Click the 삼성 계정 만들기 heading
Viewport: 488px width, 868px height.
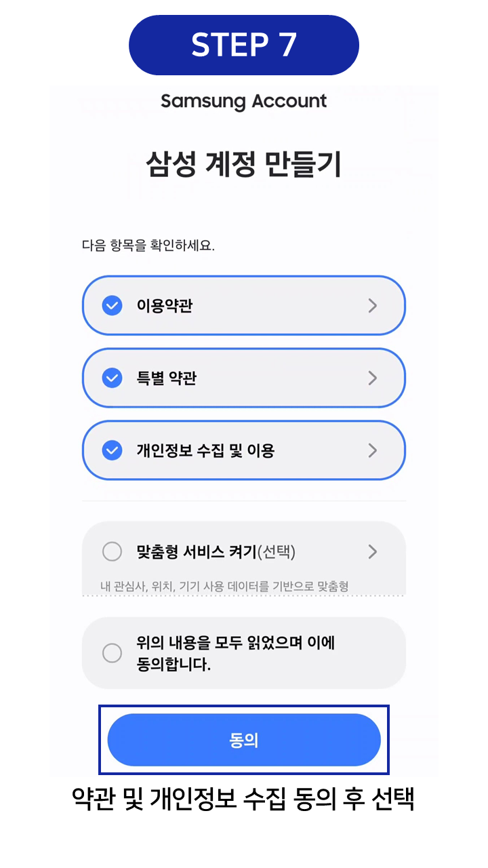click(244, 165)
